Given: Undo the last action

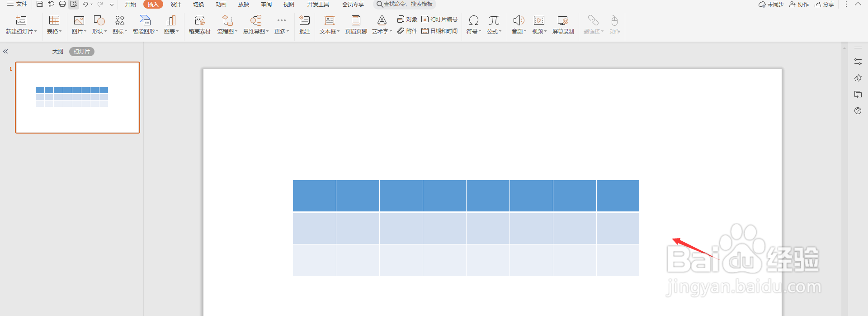Looking at the screenshot, I should (85, 4).
